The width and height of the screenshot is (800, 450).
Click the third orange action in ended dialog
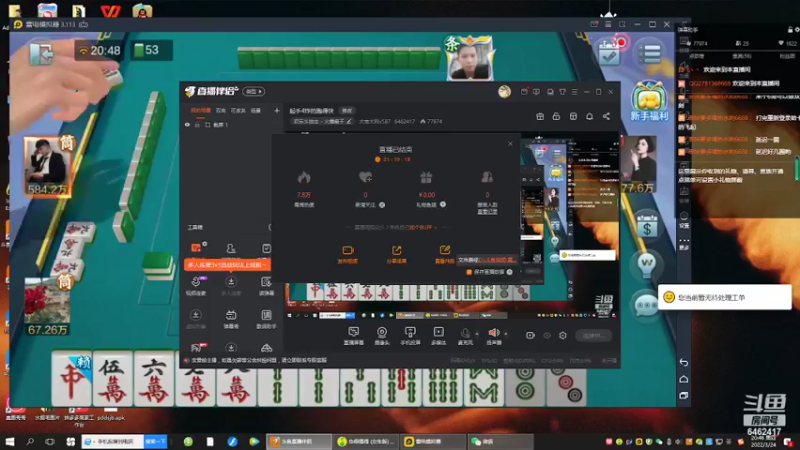click(445, 254)
